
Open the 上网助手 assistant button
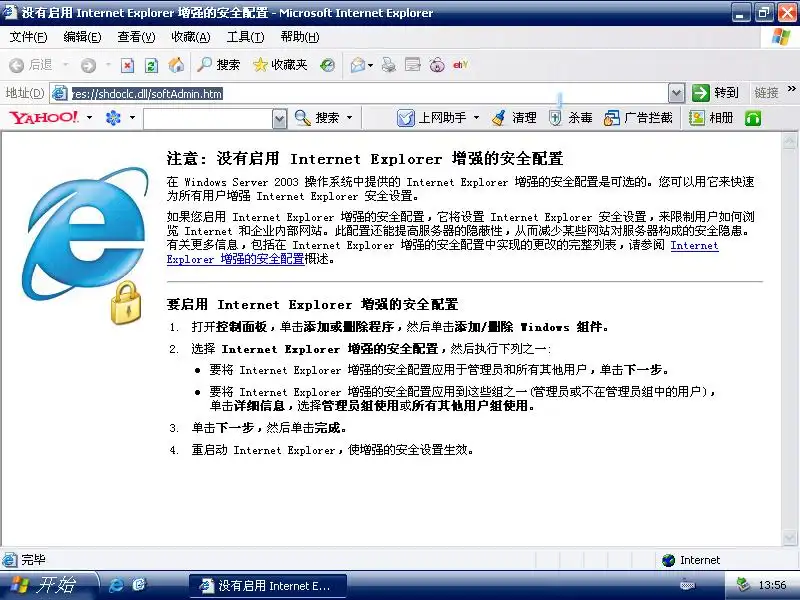(432, 118)
